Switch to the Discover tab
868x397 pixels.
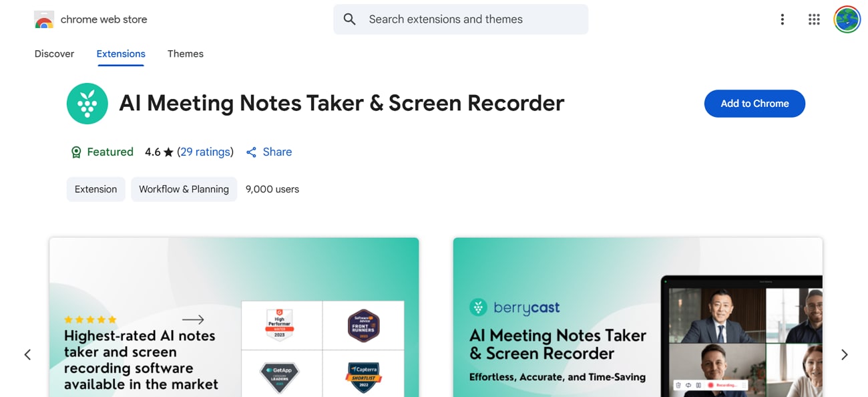pos(54,54)
